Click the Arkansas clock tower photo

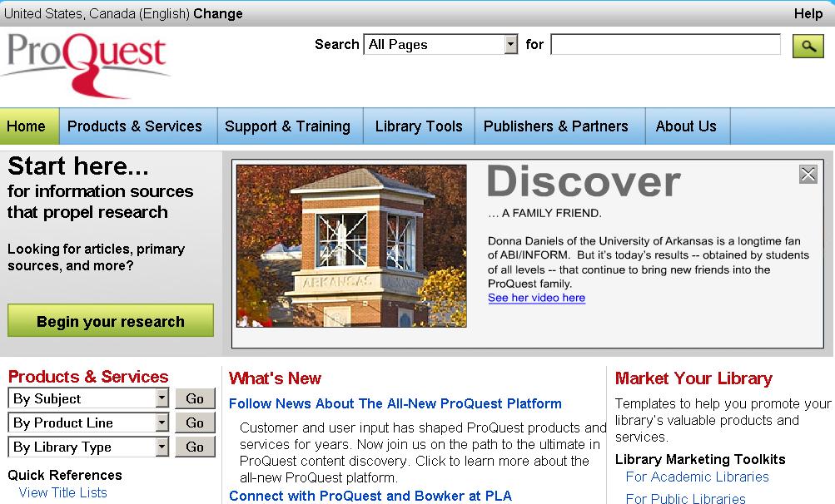pyautogui.click(x=351, y=245)
